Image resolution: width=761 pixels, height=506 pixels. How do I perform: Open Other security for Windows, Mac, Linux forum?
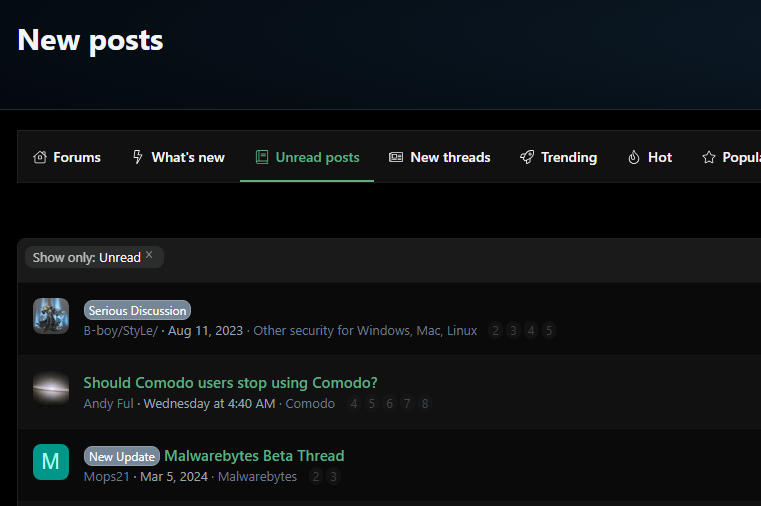coord(365,331)
